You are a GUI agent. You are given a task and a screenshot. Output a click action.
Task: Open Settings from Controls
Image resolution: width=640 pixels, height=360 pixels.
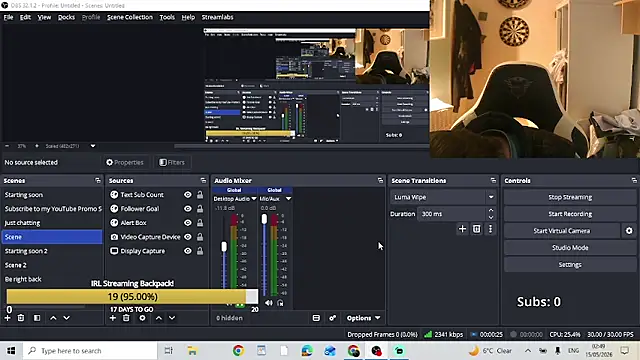click(x=570, y=264)
